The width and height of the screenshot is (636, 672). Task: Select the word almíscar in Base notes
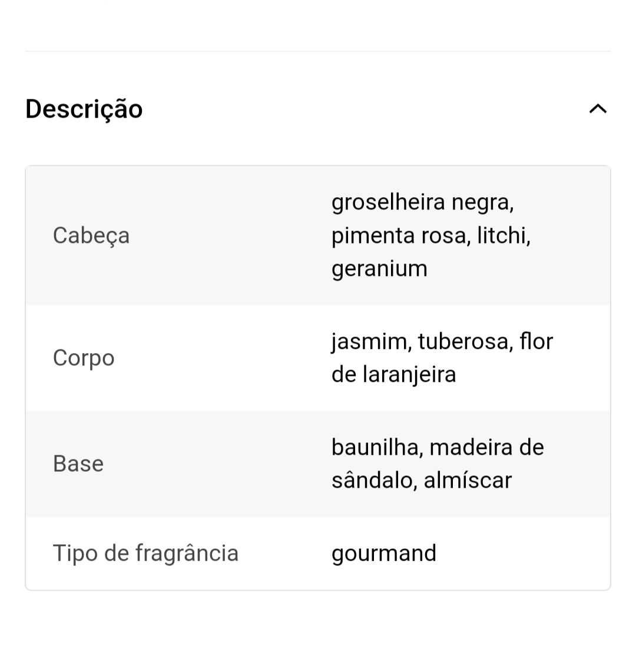(468, 480)
